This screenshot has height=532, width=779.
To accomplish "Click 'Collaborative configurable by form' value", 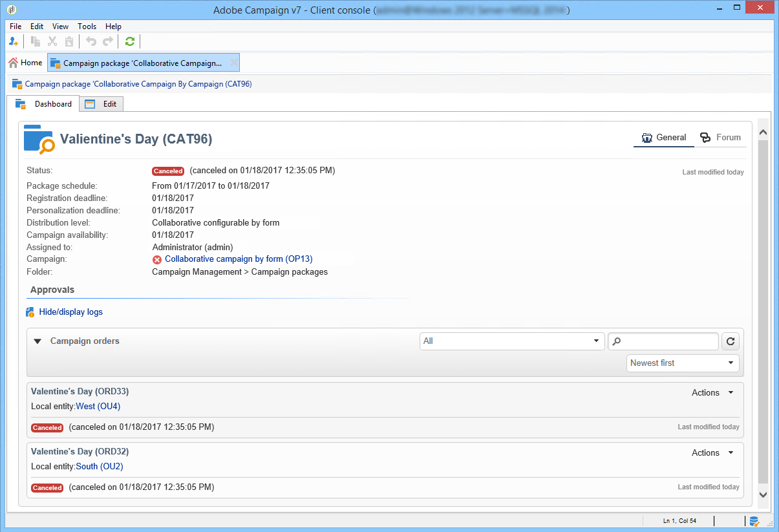I will [x=216, y=223].
